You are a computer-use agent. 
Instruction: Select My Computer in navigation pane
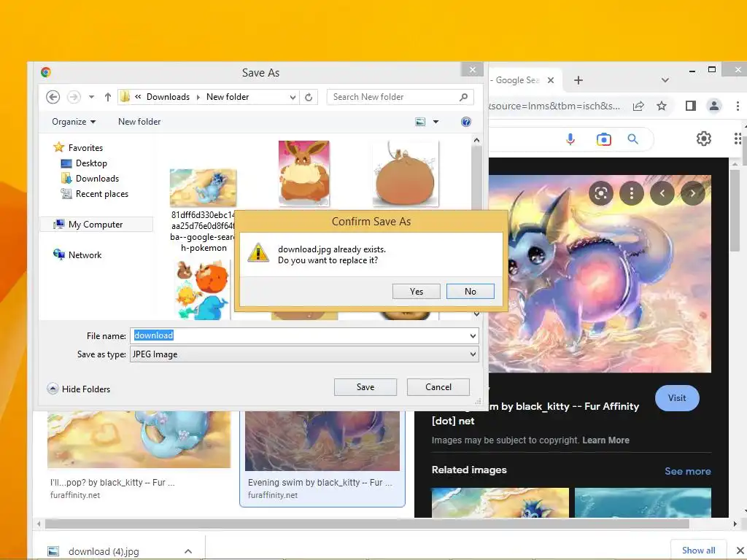97,225
